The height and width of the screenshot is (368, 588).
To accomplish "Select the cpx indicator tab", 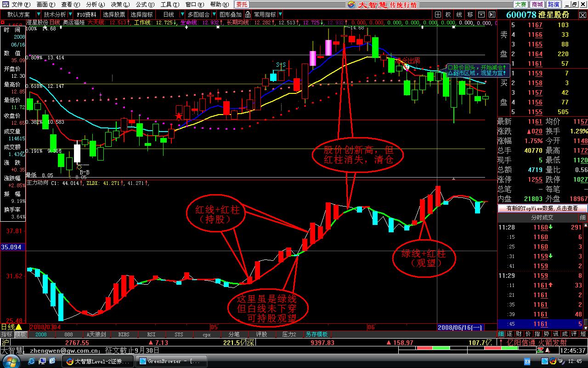I will (x=206, y=334).
